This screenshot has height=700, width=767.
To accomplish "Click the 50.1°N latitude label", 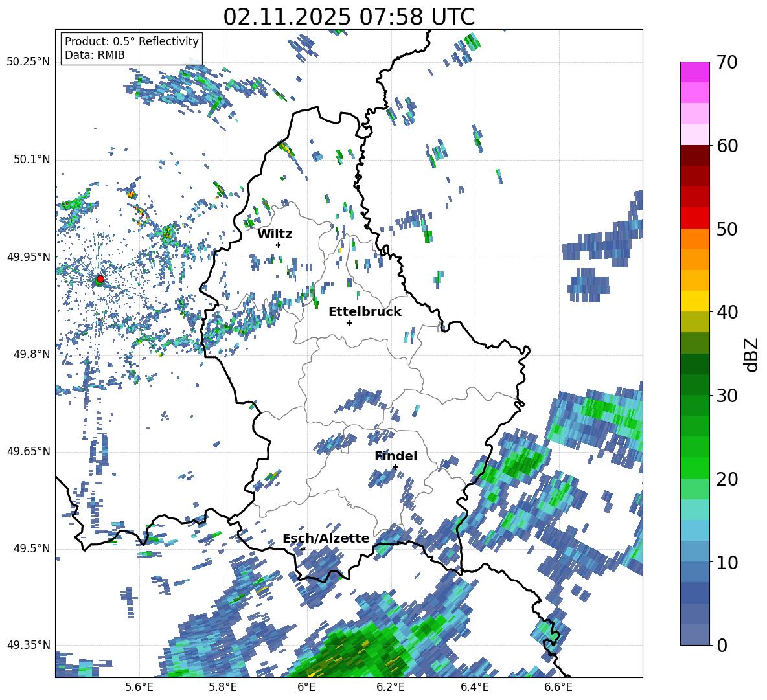I will (x=31, y=159).
